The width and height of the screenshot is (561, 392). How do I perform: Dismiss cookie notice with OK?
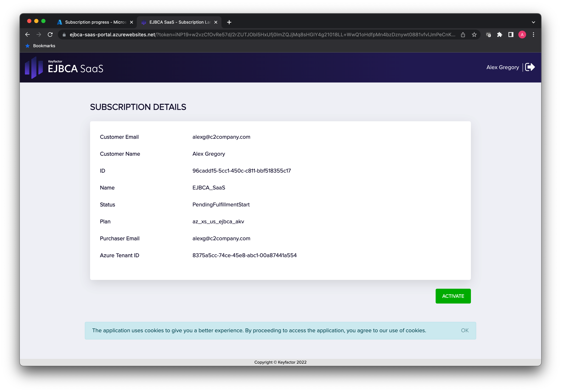pyautogui.click(x=465, y=330)
